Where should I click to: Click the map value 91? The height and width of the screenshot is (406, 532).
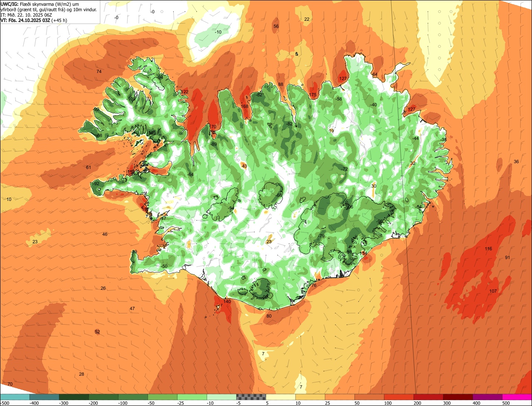[507, 257]
